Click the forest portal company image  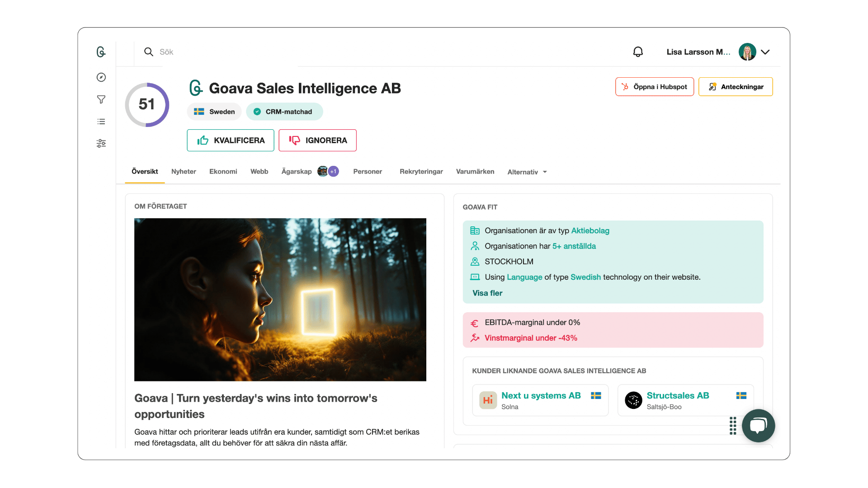[280, 300]
